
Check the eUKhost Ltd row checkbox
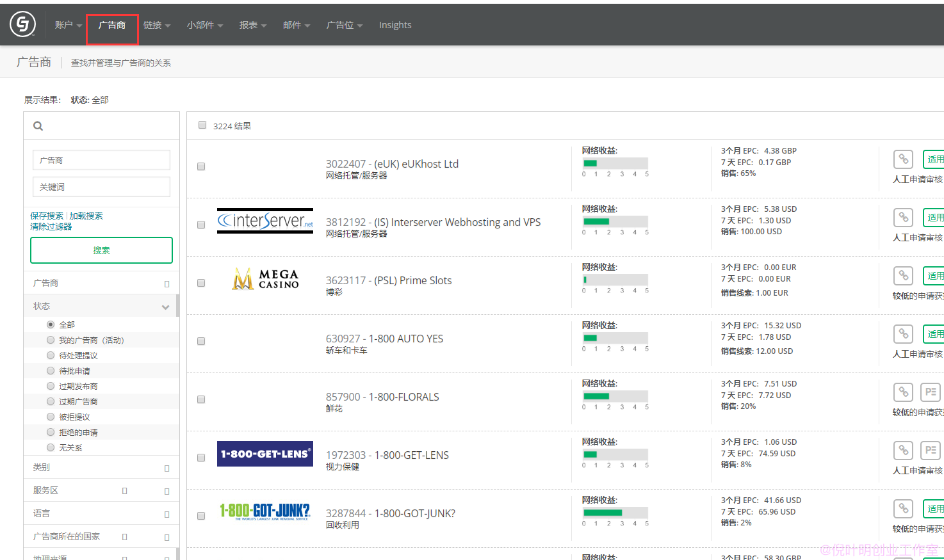201,166
